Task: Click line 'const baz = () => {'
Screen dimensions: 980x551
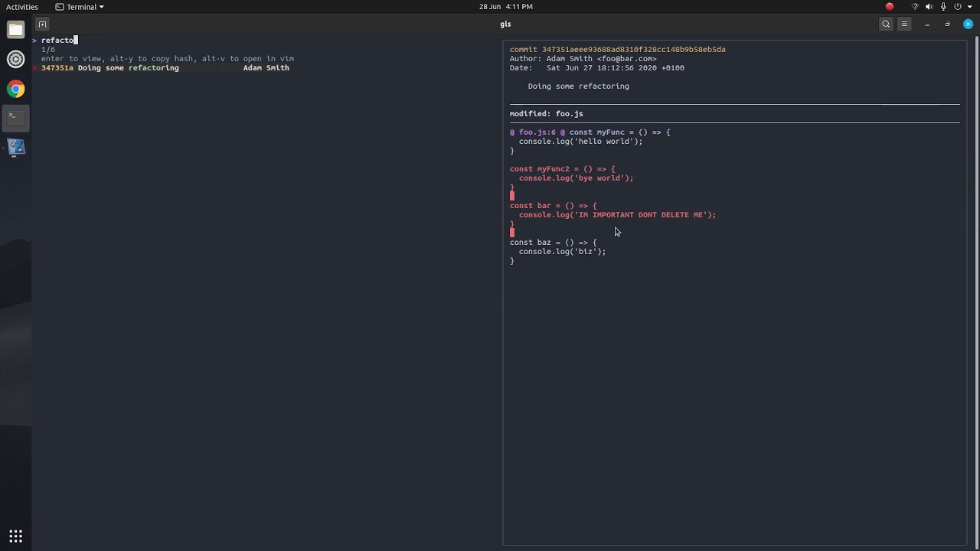Action: tap(554, 242)
